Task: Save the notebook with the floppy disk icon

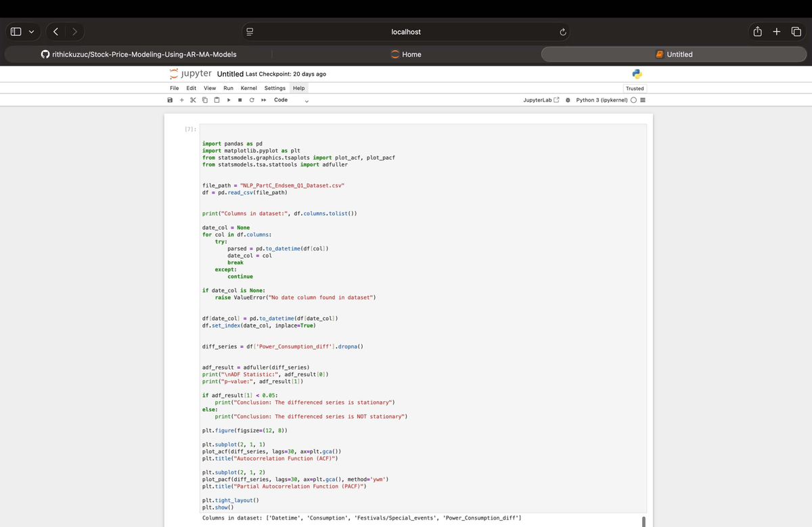Action: [x=170, y=100]
